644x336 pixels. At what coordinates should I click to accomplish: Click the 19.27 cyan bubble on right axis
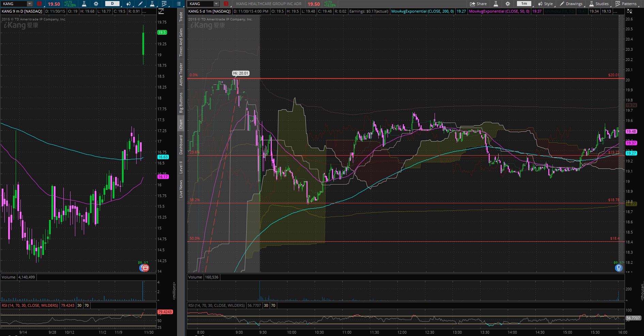631,153
